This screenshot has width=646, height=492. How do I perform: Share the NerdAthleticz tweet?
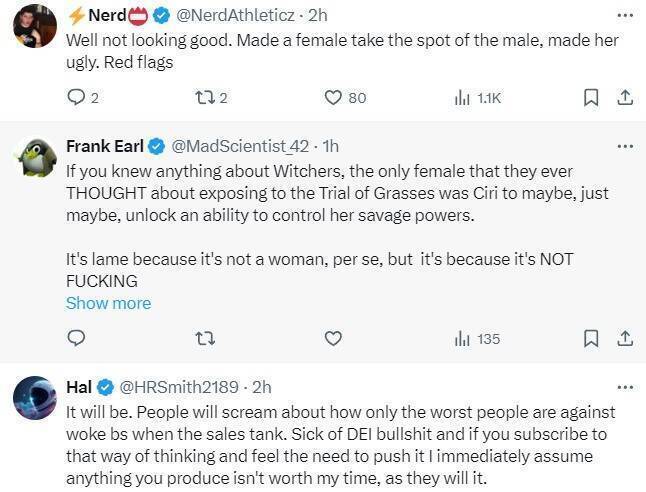coord(625,97)
